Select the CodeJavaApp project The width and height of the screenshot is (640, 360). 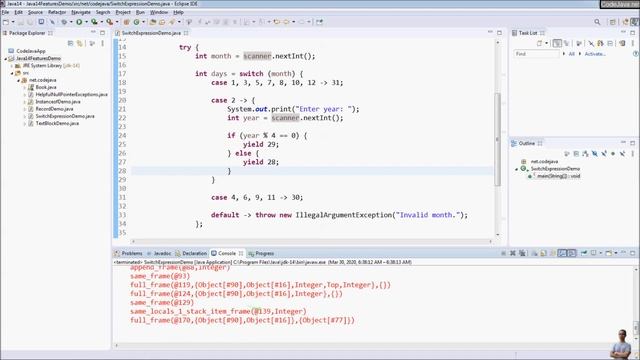(x=31, y=51)
